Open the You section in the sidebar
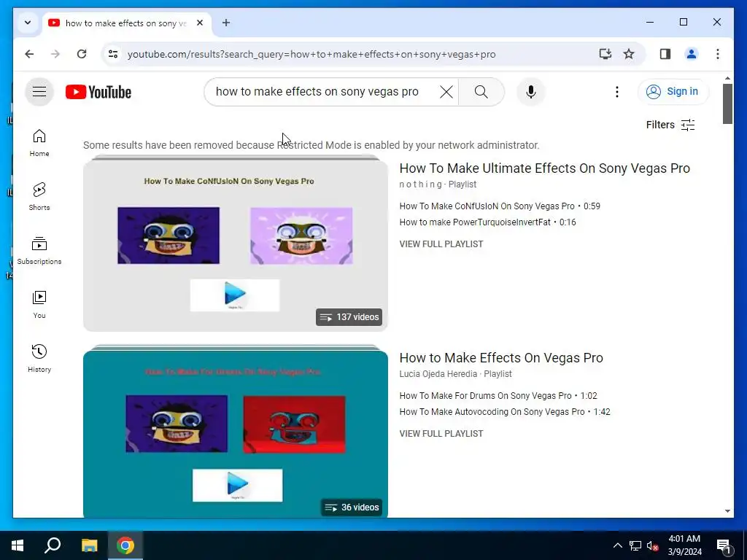 tap(39, 305)
